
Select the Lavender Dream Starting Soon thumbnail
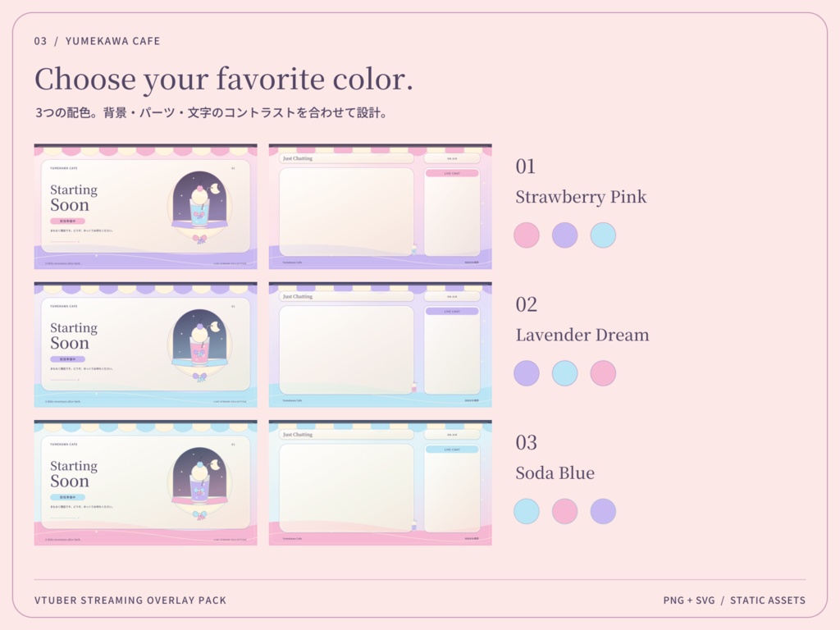[x=146, y=345]
